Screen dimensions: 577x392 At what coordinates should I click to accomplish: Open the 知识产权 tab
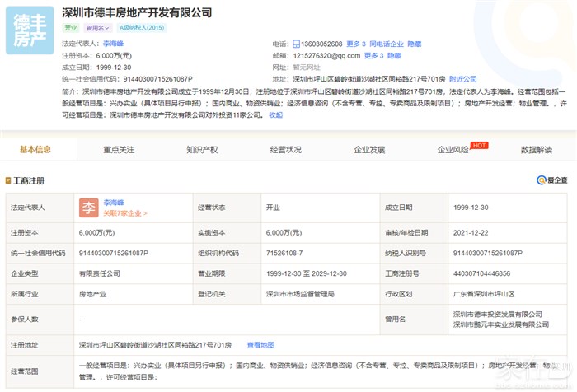202,150
